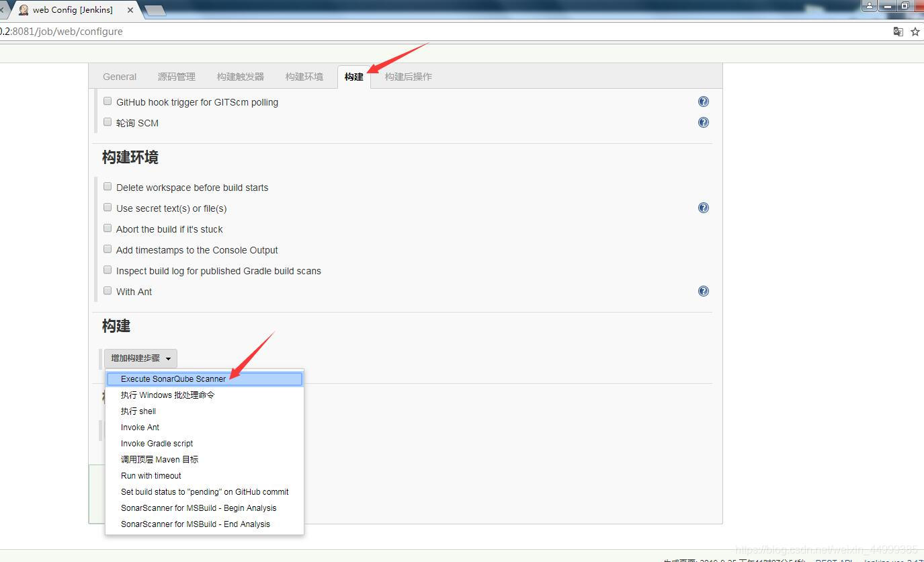924x562 pixels.
Task: Open help icon for 轮询 SCM
Action: (x=703, y=122)
